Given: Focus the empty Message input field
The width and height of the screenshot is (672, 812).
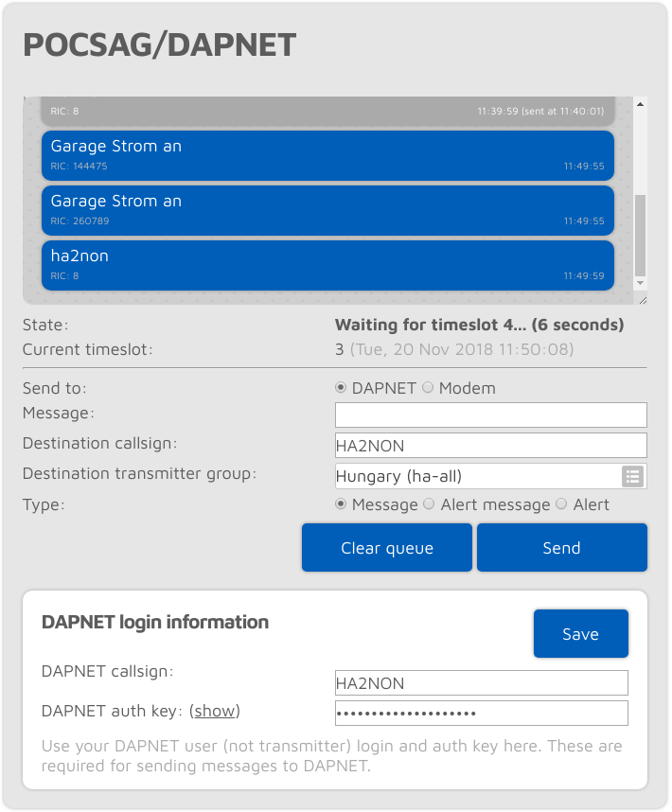Looking at the screenshot, I should click(x=490, y=415).
